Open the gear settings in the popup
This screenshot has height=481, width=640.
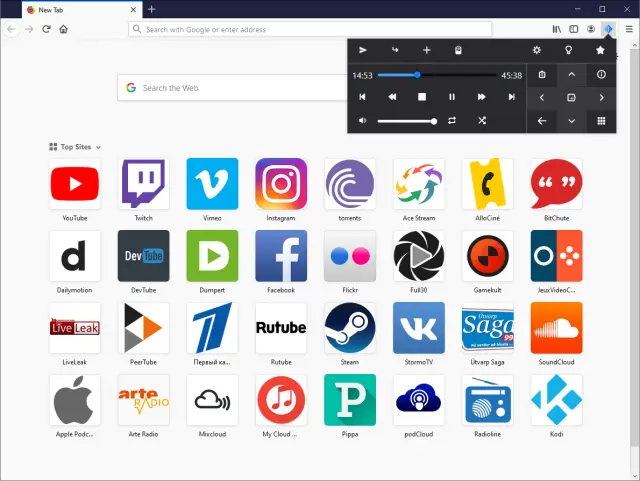(x=537, y=50)
